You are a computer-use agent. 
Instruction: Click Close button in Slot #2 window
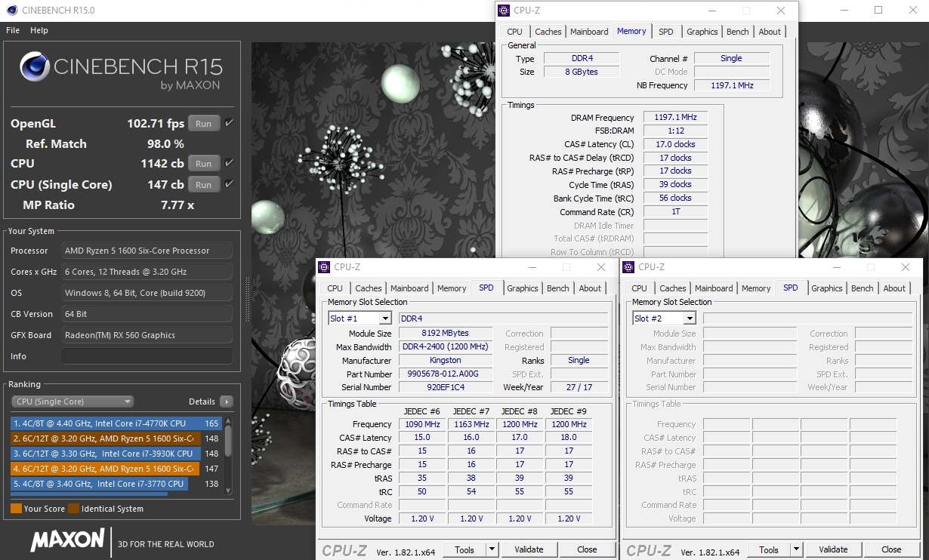(x=891, y=549)
